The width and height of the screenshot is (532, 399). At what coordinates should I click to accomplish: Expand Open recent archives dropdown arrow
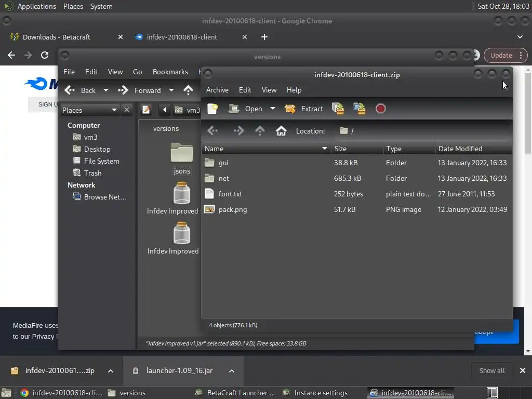pyautogui.click(x=272, y=109)
